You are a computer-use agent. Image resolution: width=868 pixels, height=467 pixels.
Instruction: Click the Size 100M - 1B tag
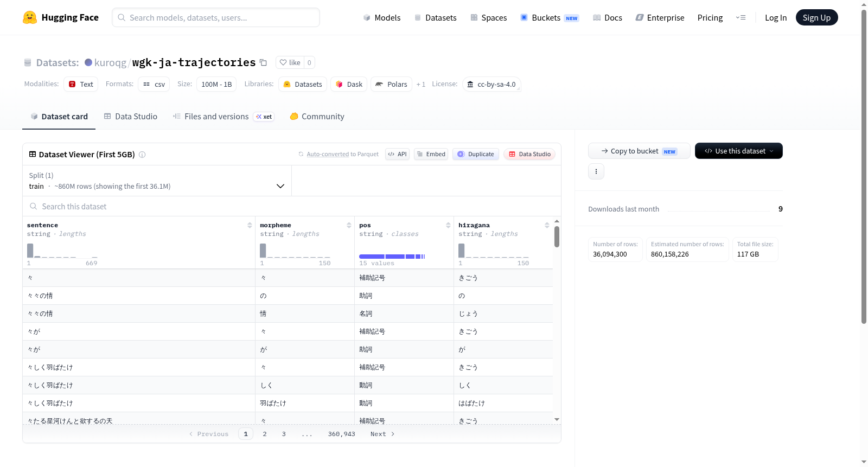(216, 84)
